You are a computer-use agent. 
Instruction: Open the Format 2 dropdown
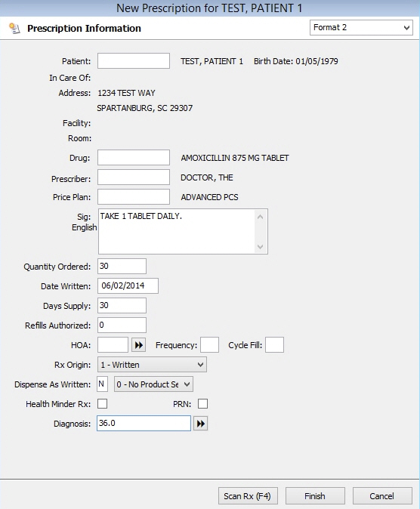click(x=361, y=28)
